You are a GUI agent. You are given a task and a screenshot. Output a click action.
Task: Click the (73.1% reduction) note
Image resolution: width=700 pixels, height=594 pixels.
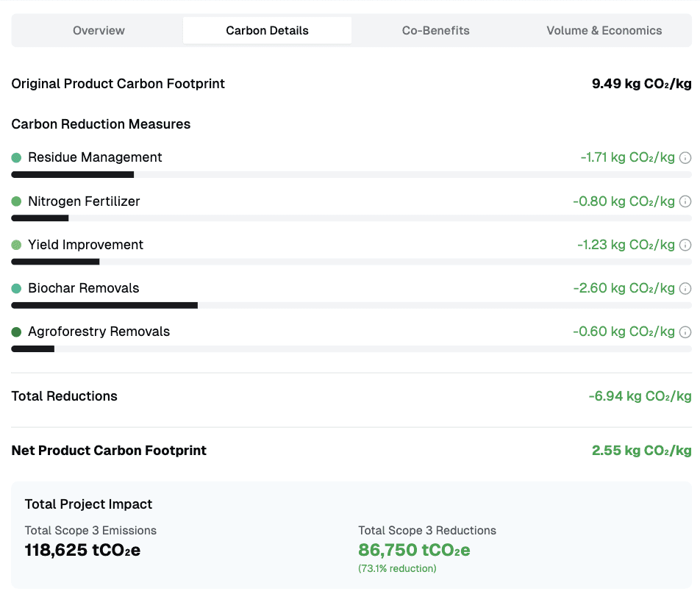397,568
